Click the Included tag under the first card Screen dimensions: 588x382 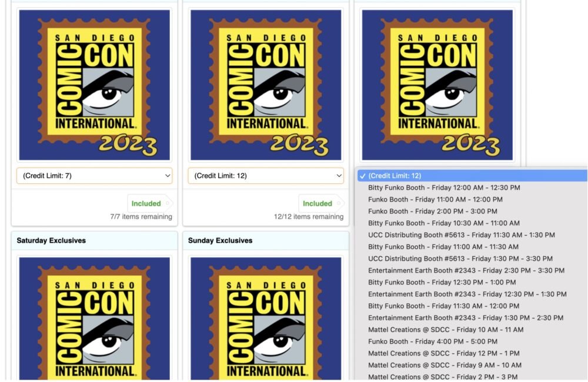(x=146, y=203)
